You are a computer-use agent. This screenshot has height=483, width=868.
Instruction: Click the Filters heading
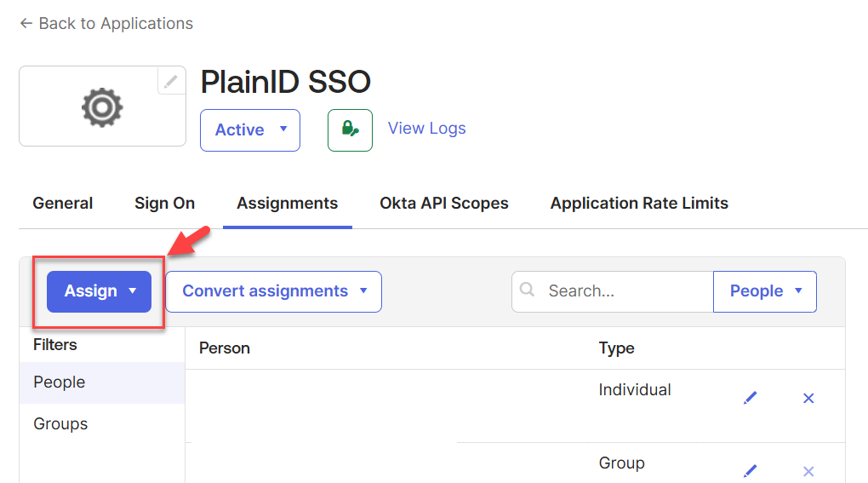[x=54, y=345]
